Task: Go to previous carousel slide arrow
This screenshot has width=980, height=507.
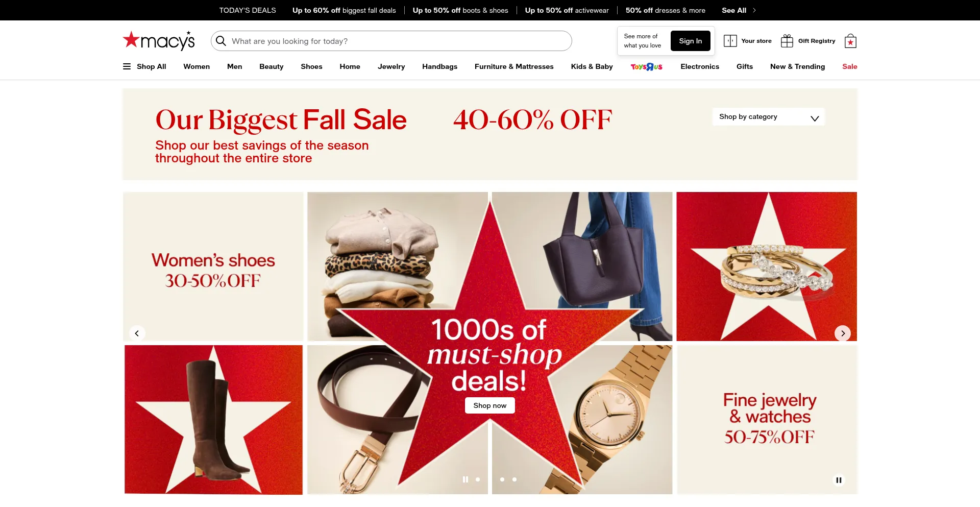Action: (x=137, y=333)
